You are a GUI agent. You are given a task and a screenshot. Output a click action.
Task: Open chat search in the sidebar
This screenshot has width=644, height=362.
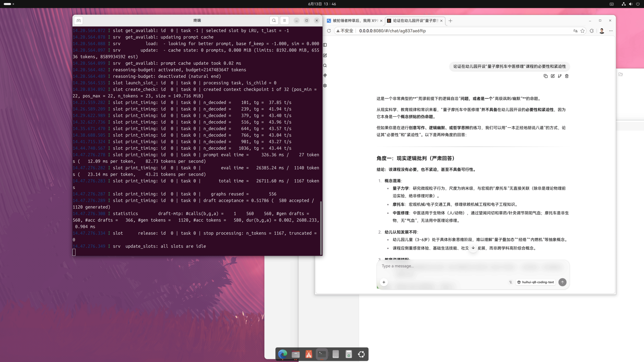325,66
